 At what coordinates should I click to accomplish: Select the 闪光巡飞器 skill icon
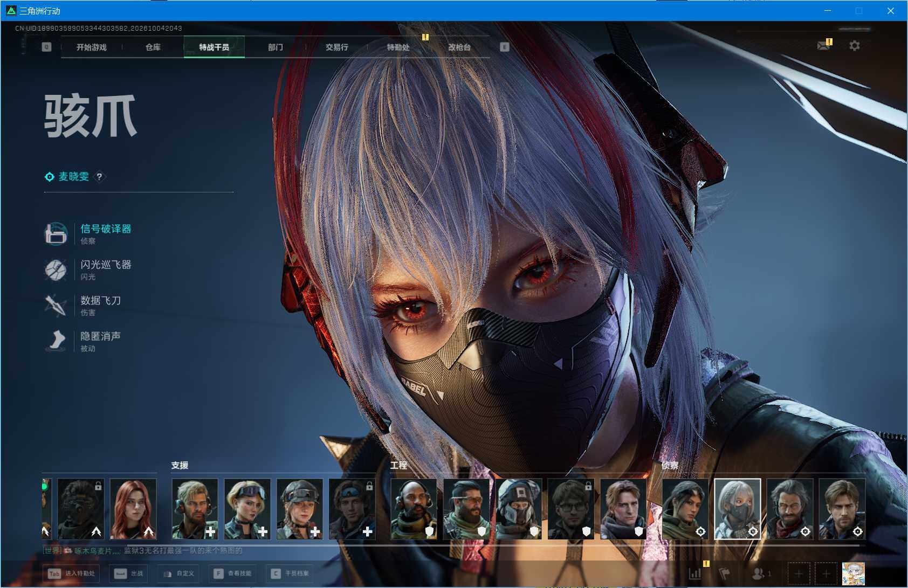click(56, 269)
